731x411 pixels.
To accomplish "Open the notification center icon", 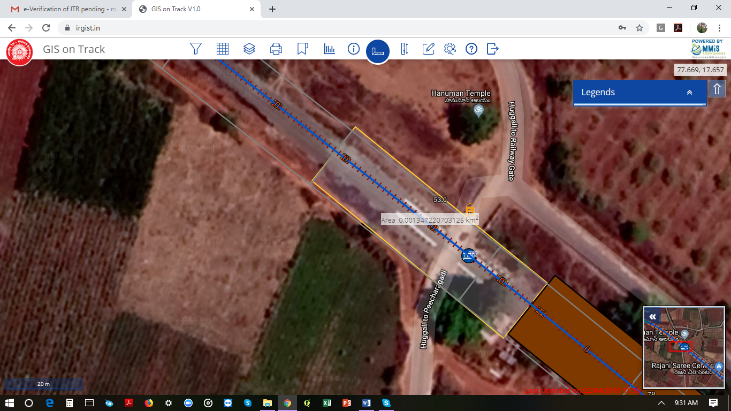I will click(x=713, y=403).
